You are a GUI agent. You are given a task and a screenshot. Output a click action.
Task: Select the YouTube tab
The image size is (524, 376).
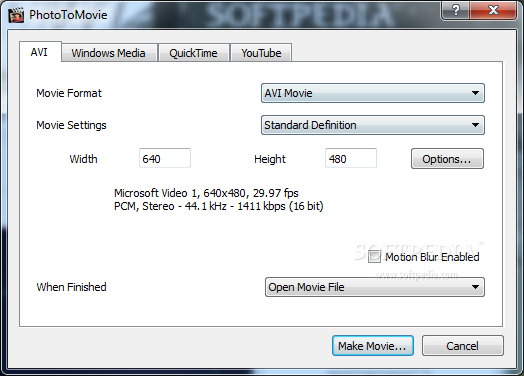[261, 53]
